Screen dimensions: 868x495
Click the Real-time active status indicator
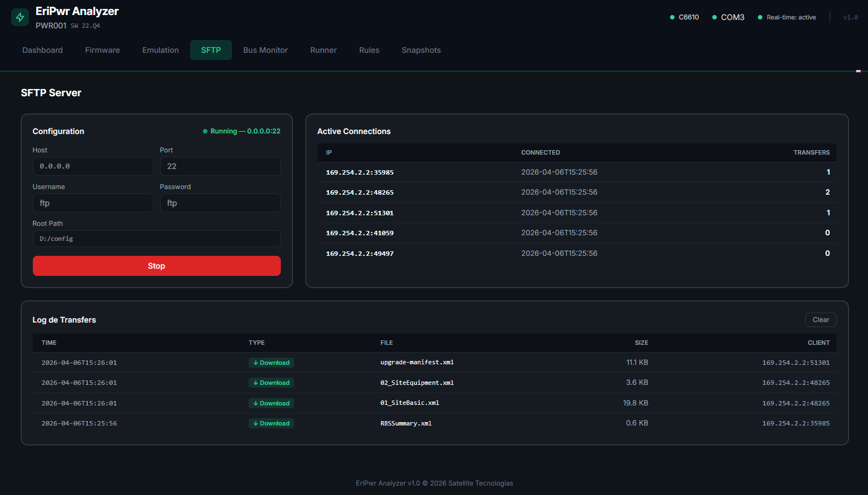click(787, 17)
